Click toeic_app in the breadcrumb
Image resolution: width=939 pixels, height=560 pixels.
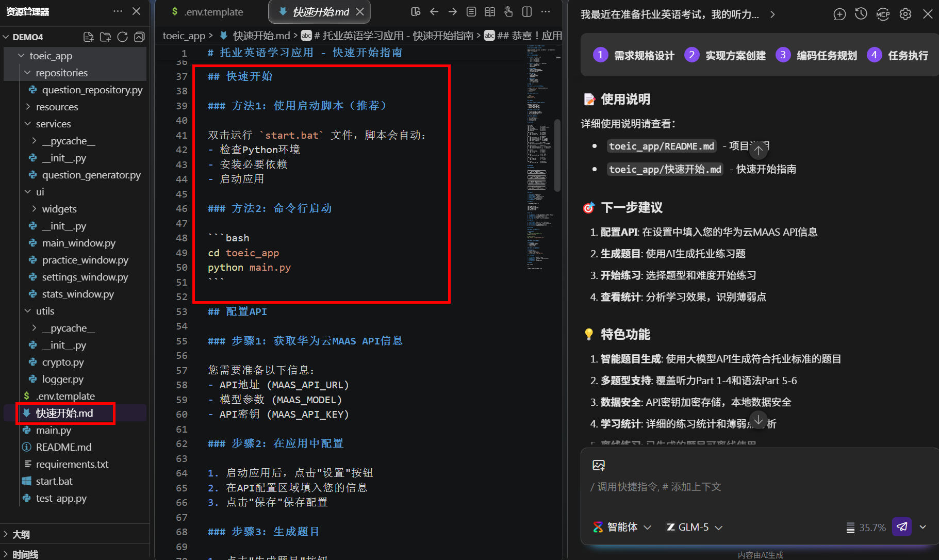tap(184, 36)
